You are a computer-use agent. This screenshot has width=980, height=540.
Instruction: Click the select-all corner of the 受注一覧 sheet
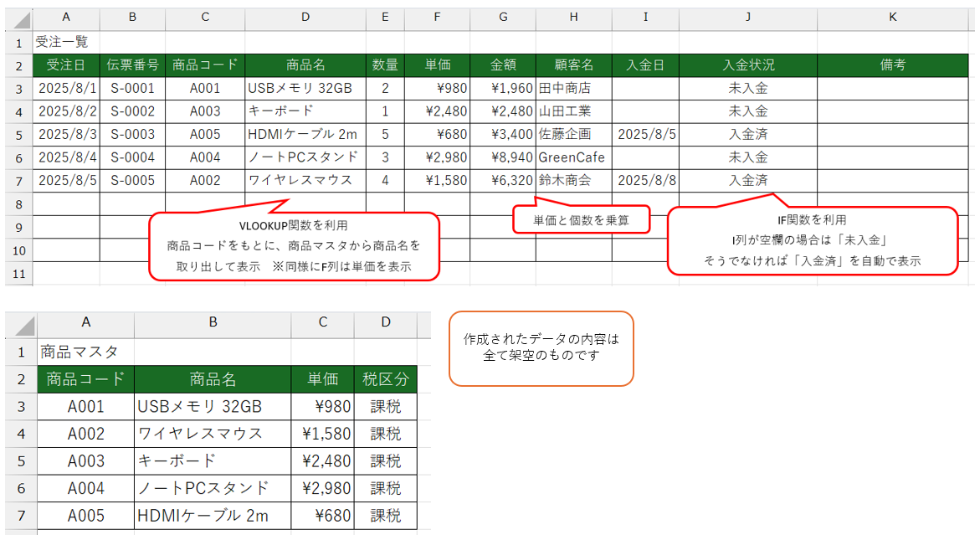coord(19,18)
